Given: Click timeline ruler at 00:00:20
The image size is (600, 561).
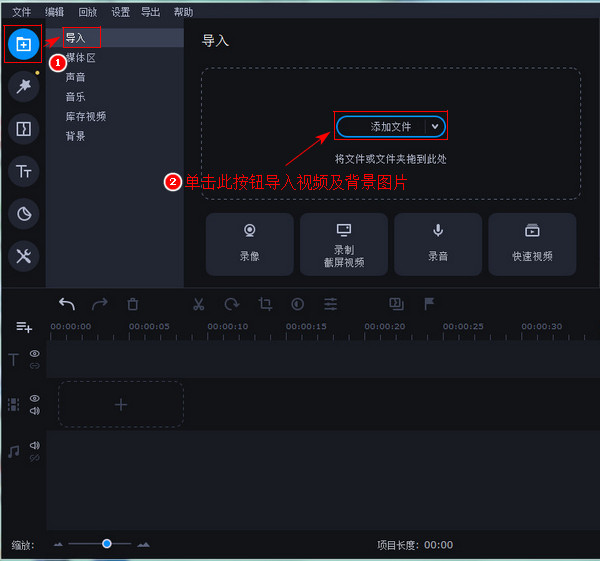Looking at the screenshot, I should (x=385, y=326).
